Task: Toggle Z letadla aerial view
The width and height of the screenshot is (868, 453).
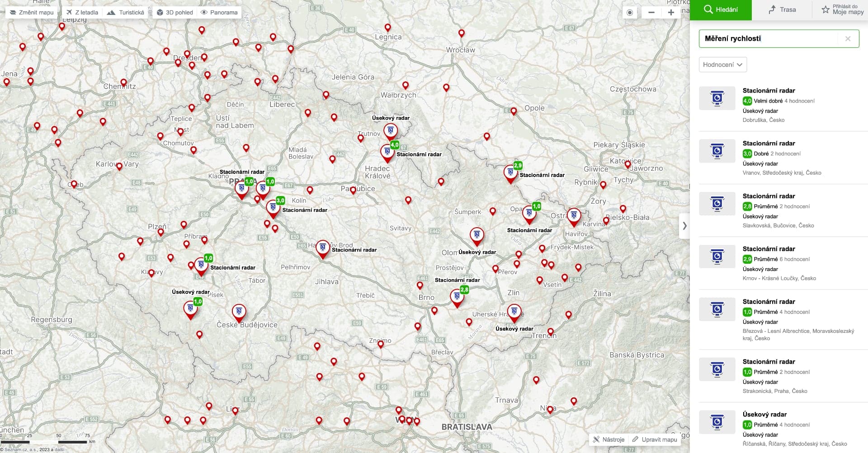Action: coord(82,12)
